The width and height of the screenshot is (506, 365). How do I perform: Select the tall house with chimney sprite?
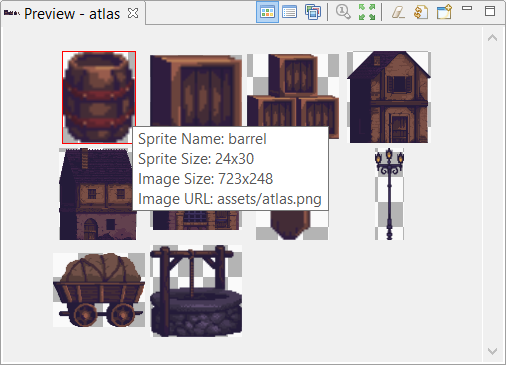point(98,194)
